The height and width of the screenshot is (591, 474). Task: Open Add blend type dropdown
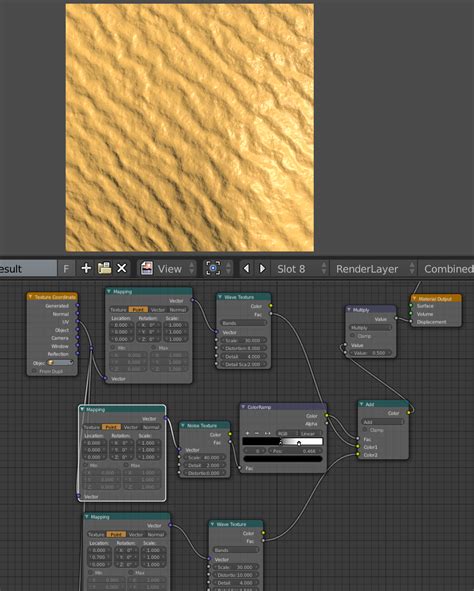[x=383, y=422]
